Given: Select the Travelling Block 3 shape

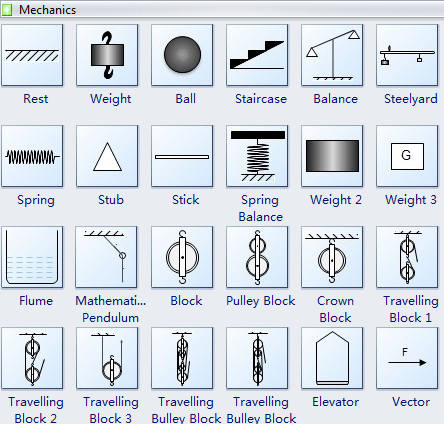Looking at the screenshot, I should click(x=107, y=358).
